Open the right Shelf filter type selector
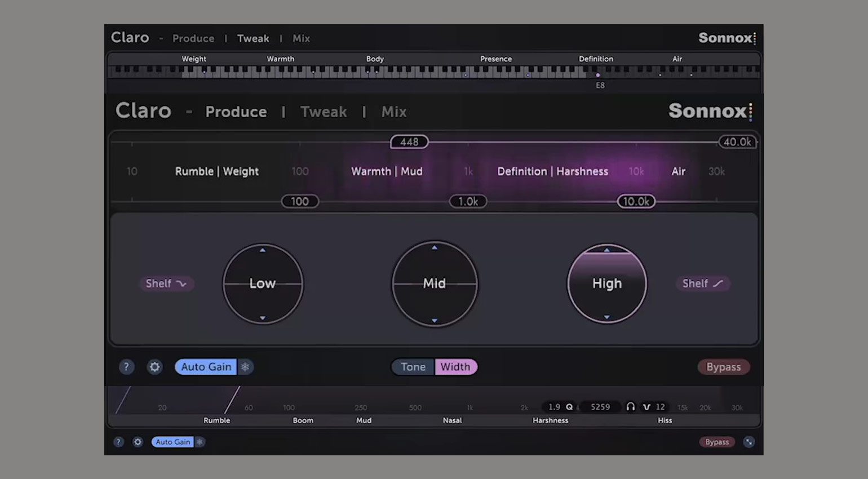The height and width of the screenshot is (479, 868). click(x=702, y=283)
